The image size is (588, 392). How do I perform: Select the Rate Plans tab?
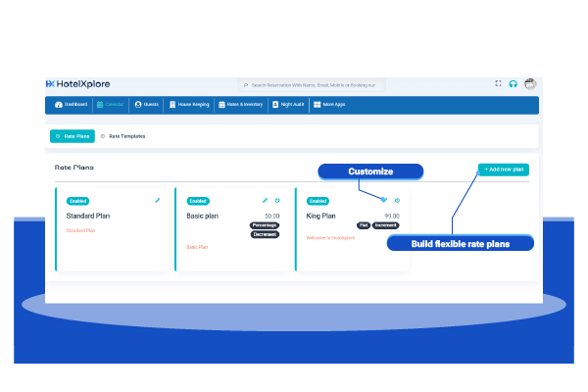[73, 136]
